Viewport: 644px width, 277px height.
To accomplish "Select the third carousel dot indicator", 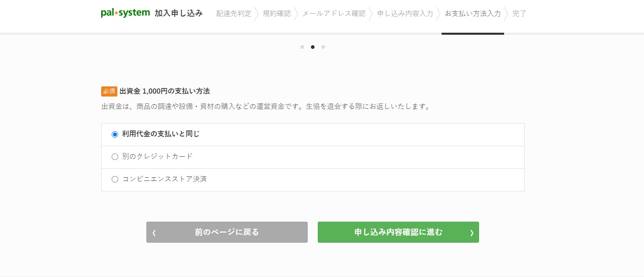I will (x=323, y=47).
